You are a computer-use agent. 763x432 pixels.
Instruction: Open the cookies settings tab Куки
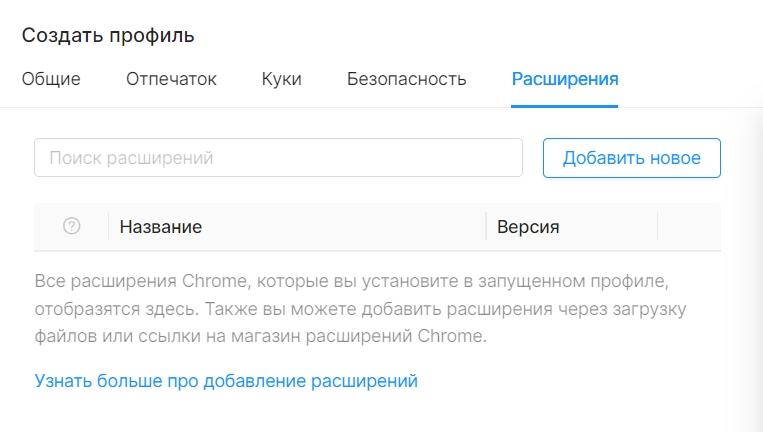(282, 79)
